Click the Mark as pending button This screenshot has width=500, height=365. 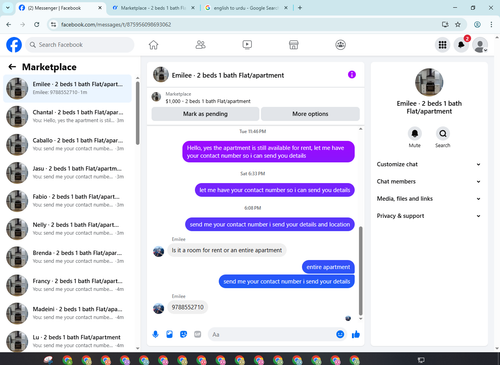[205, 114]
